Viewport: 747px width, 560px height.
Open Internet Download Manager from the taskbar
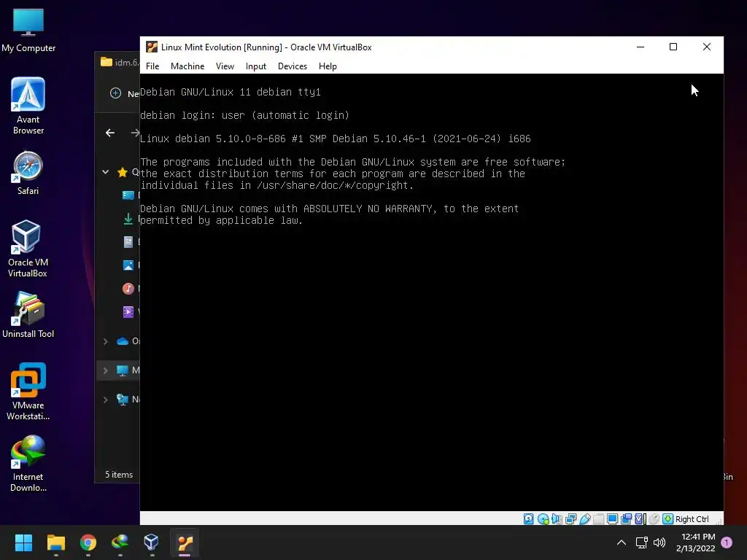pos(120,542)
